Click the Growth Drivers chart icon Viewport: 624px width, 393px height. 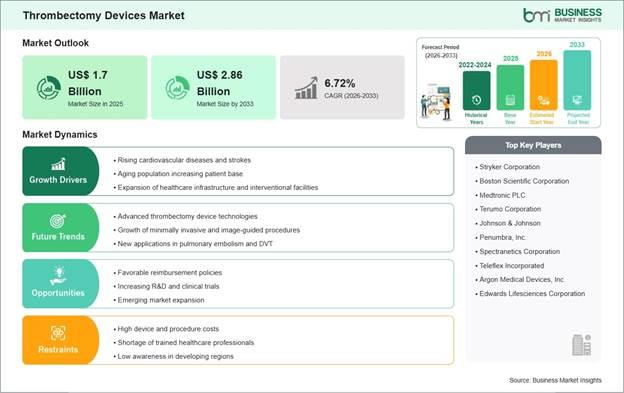click(58, 164)
